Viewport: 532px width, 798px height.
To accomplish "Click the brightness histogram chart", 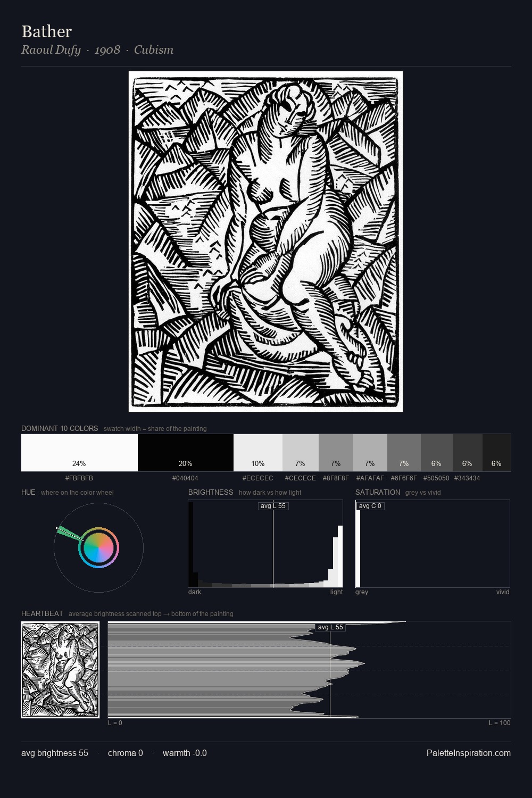I will pos(265,544).
